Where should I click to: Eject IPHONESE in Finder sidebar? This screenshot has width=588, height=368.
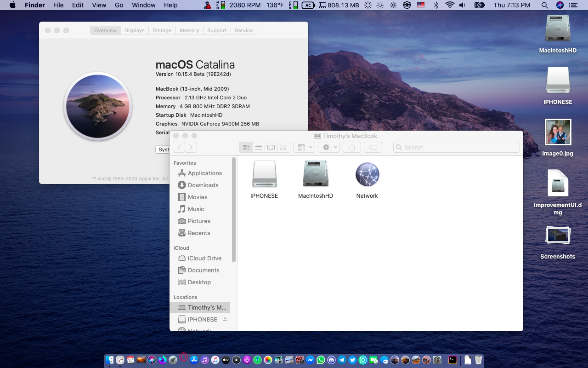click(x=225, y=319)
